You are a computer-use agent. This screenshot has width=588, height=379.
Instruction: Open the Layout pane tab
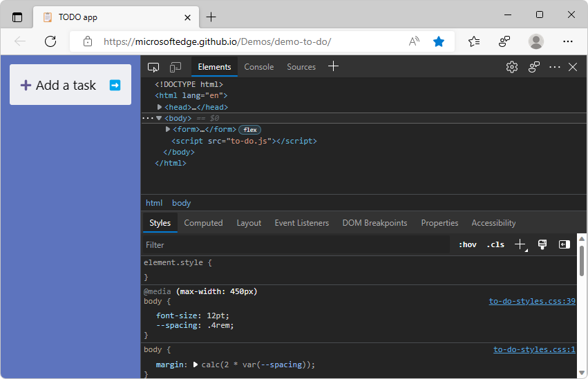coord(249,223)
